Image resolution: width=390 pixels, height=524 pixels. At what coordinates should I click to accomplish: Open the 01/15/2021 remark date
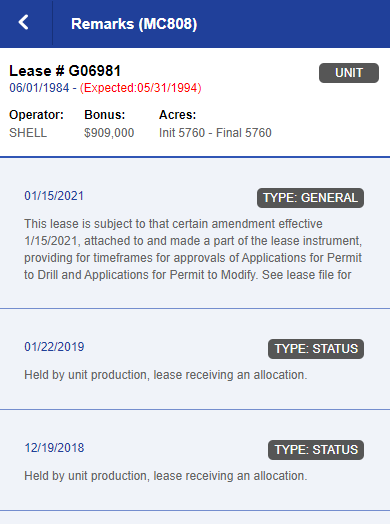(54, 196)
